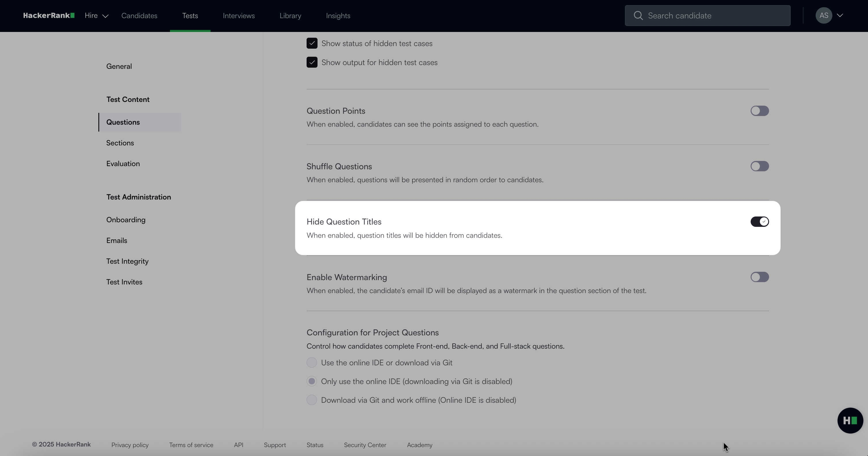Select Download via Git and work offline
This screenshot has height=456, width=868.
(x=312, y=400)
